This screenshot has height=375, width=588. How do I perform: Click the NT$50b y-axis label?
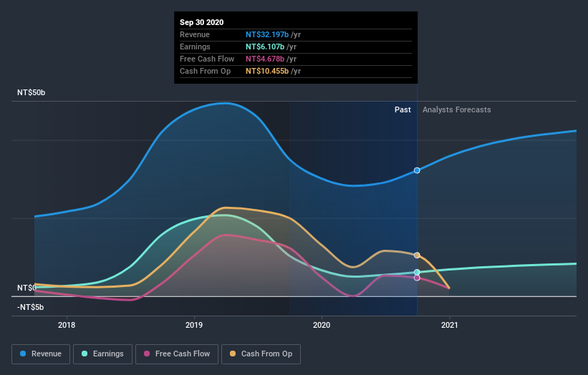(31, 92)
